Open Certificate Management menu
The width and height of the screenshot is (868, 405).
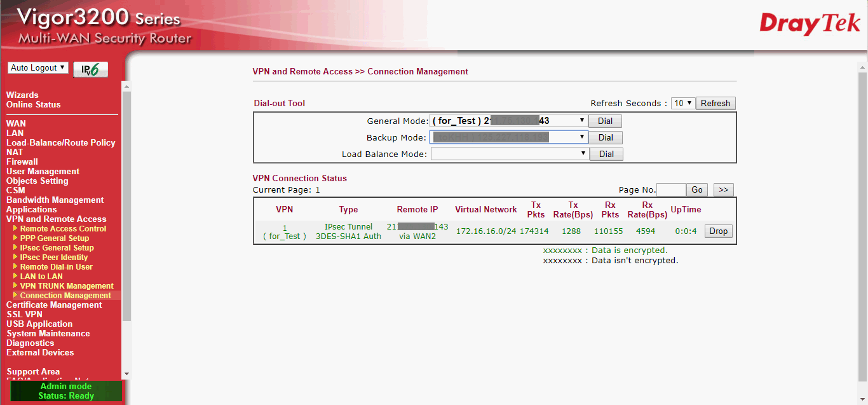pos(54,305)
